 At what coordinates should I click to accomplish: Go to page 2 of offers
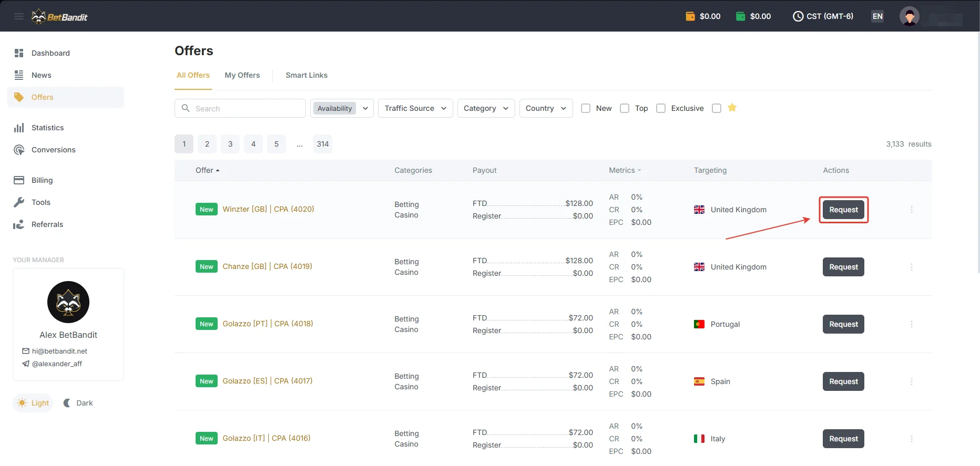207,144
